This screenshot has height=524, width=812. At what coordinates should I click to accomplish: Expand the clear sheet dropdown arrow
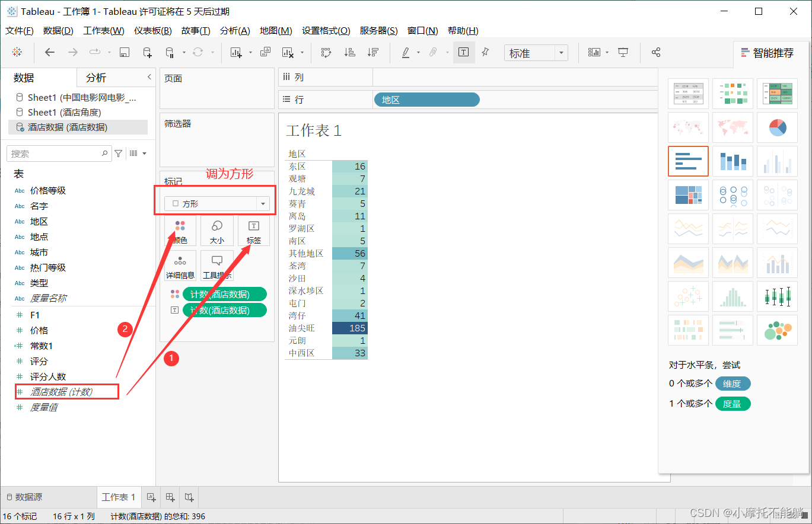tap(302, 53)
